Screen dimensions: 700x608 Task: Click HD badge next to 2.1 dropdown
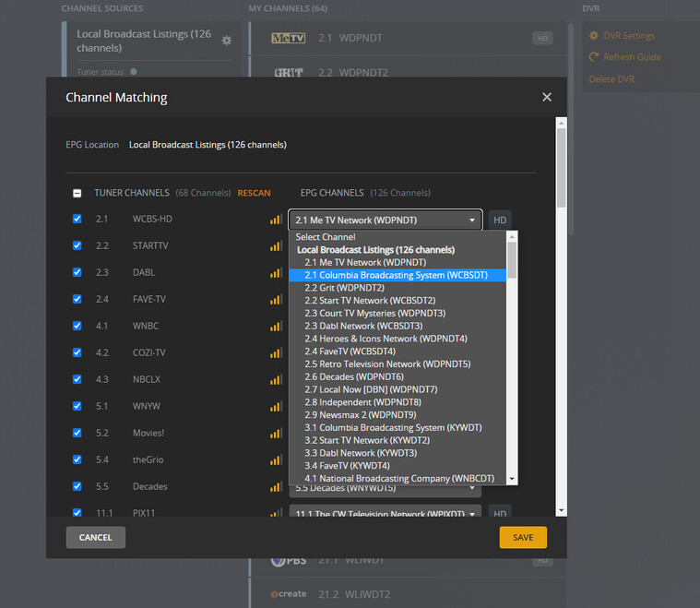500,220
